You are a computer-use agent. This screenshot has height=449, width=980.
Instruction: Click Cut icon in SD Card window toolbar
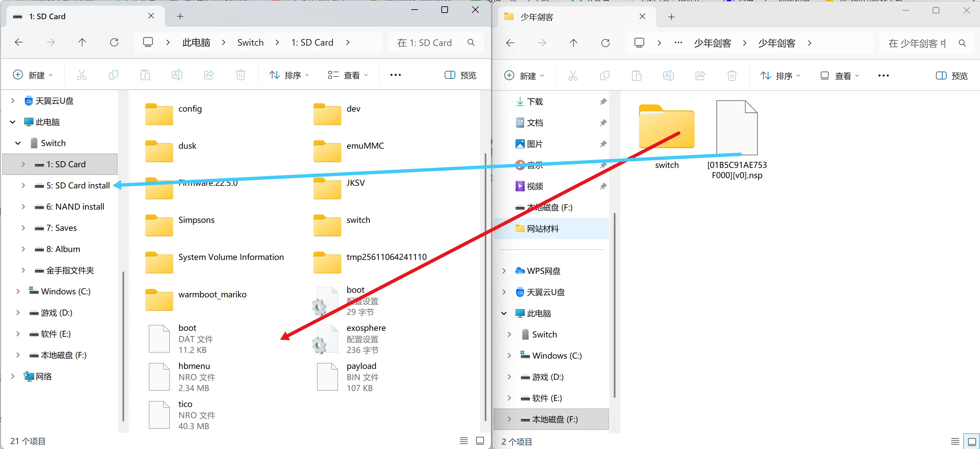tap(81, 75)
